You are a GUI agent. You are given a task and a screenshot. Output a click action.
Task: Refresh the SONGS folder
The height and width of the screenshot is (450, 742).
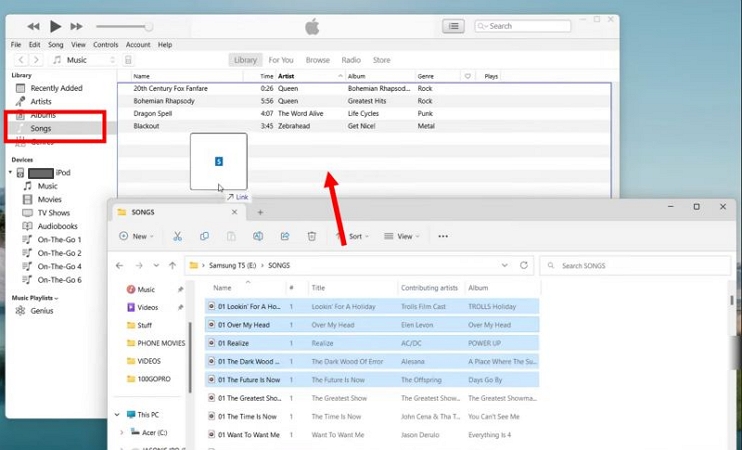[x=523, y=265]
